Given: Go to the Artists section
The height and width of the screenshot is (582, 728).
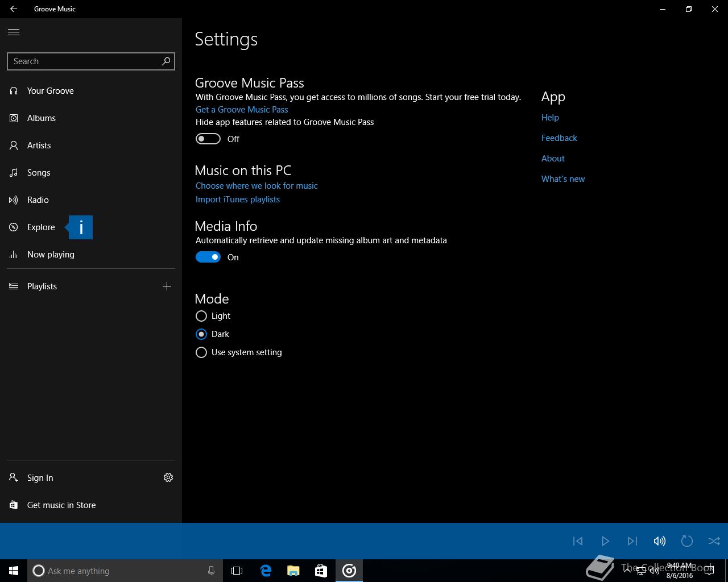Looking at the screenshot, I should tap(91, 145).
